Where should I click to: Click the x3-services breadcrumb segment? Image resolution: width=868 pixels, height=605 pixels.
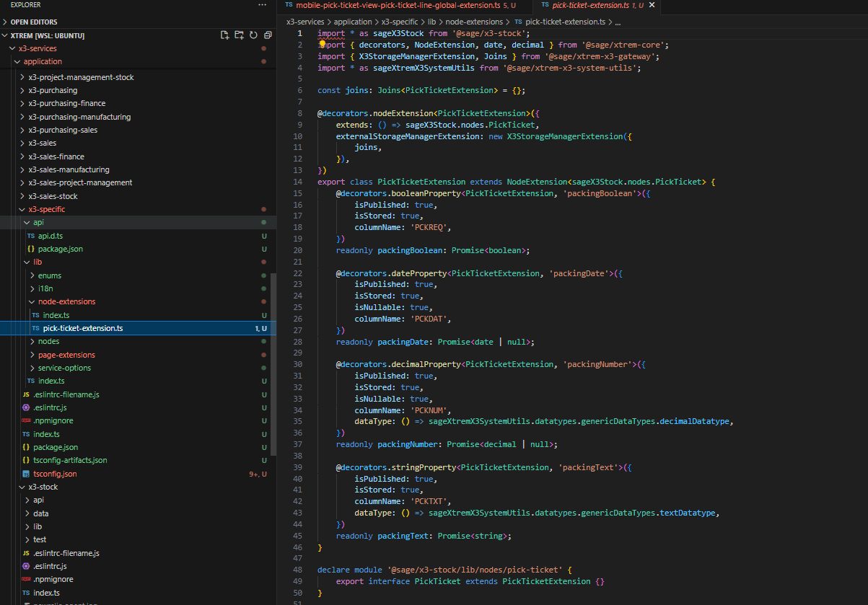[305, 22]
